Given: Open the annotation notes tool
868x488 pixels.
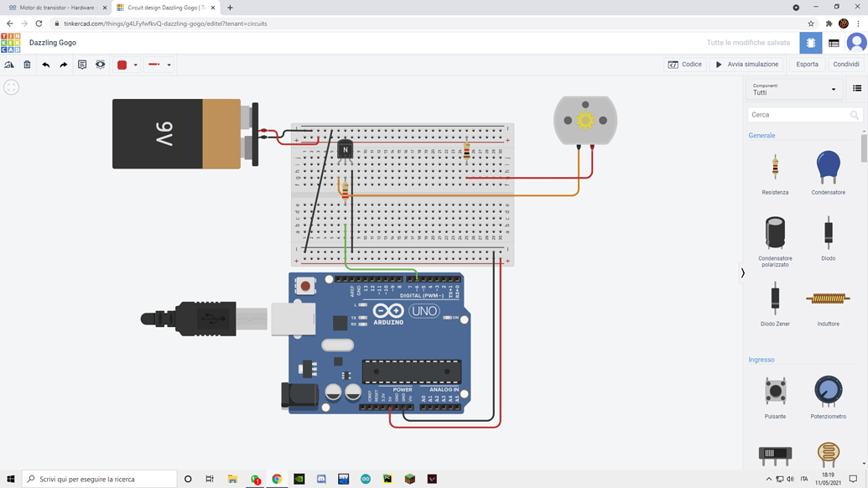Looking at the screenshot, I should (x=83, y=64).
